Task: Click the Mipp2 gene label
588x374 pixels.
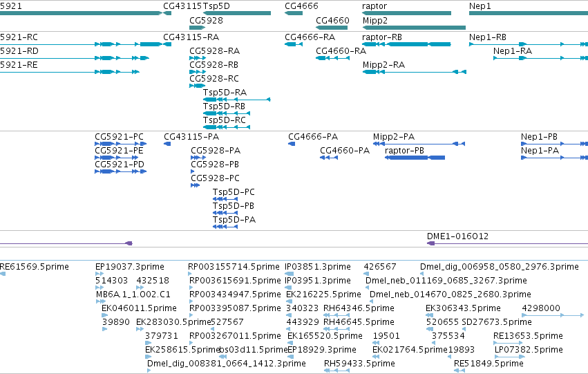Action: point(375,20)
